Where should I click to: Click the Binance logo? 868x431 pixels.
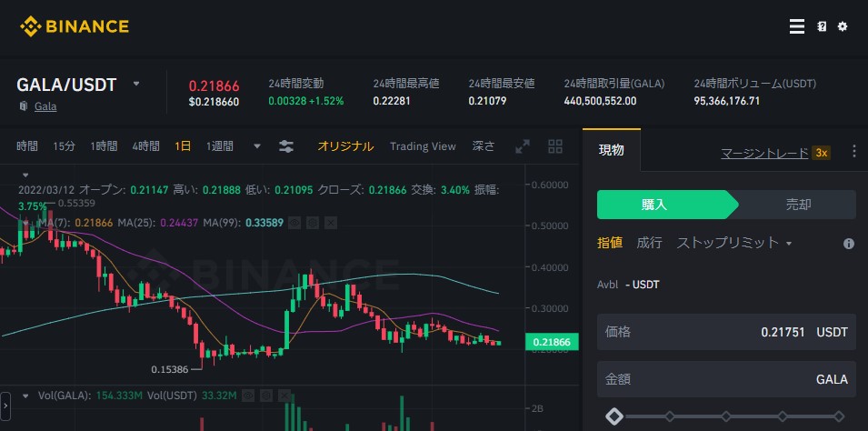coord(75,26)
